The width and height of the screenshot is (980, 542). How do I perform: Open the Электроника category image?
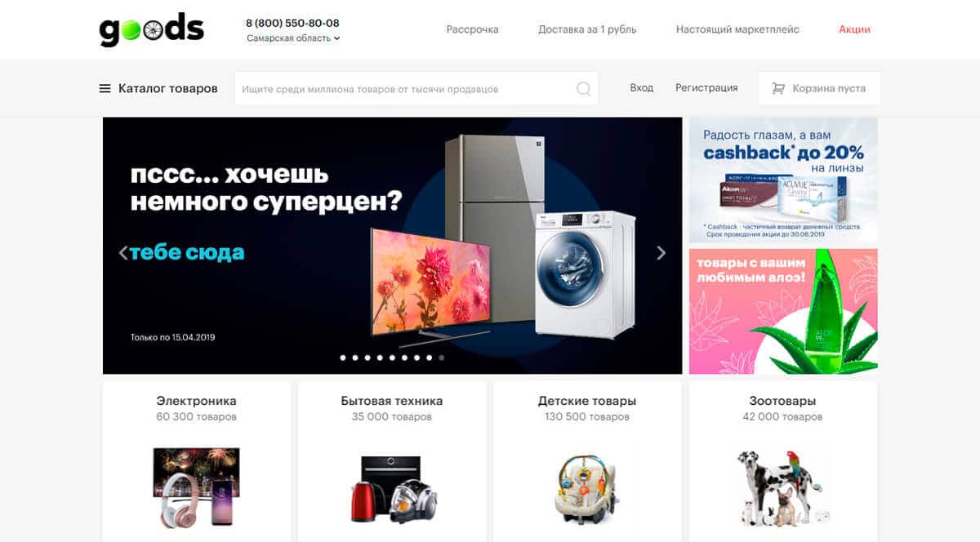tap(196, 486)
